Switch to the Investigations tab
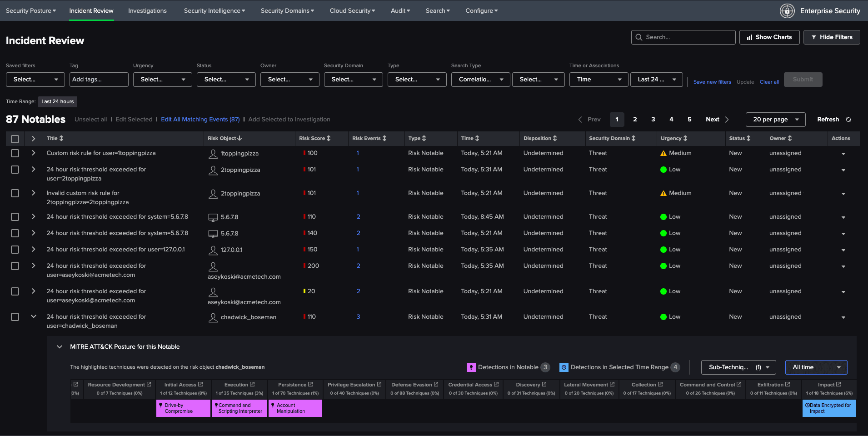 pos(147,10)
